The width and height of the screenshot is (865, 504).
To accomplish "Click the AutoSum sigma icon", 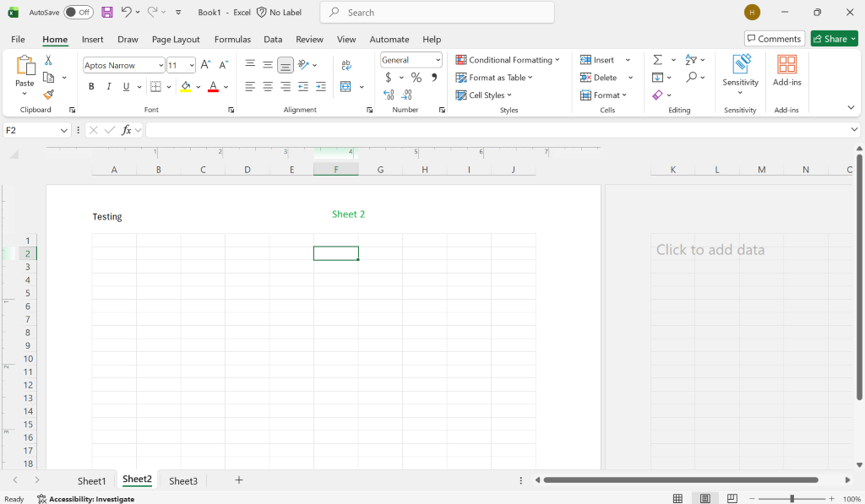I will click(x=657, y=60).
